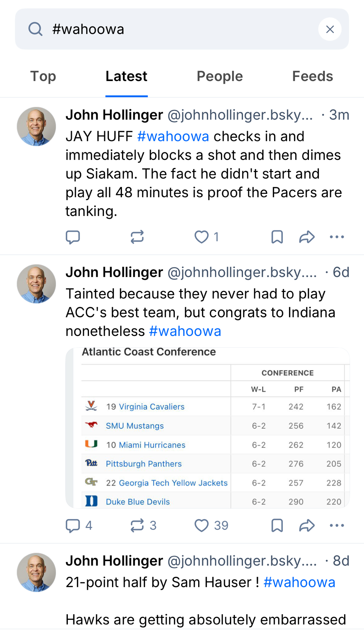364x641 pixels.
Task: Open #wahoowa hashtag in Sam Hauser post
Action: pyautogui.click(x=299, y=582)
